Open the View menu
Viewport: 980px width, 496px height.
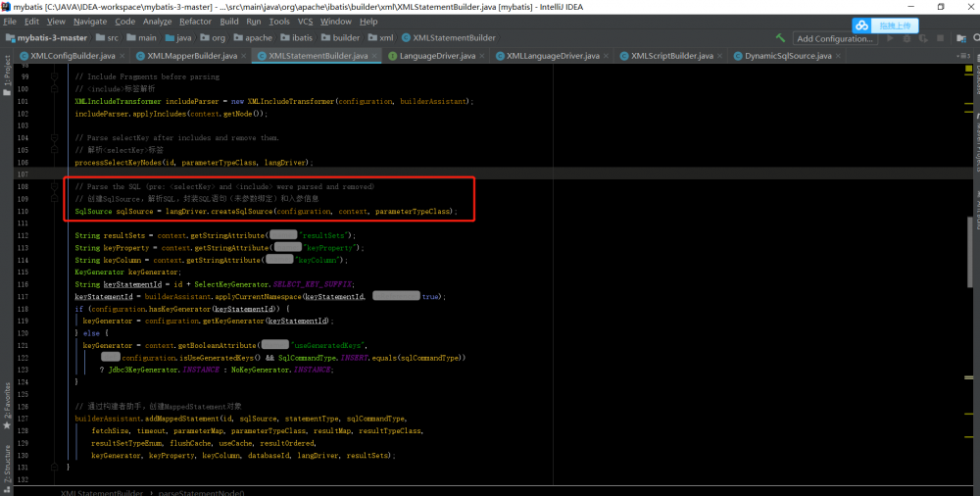[56, 22]
